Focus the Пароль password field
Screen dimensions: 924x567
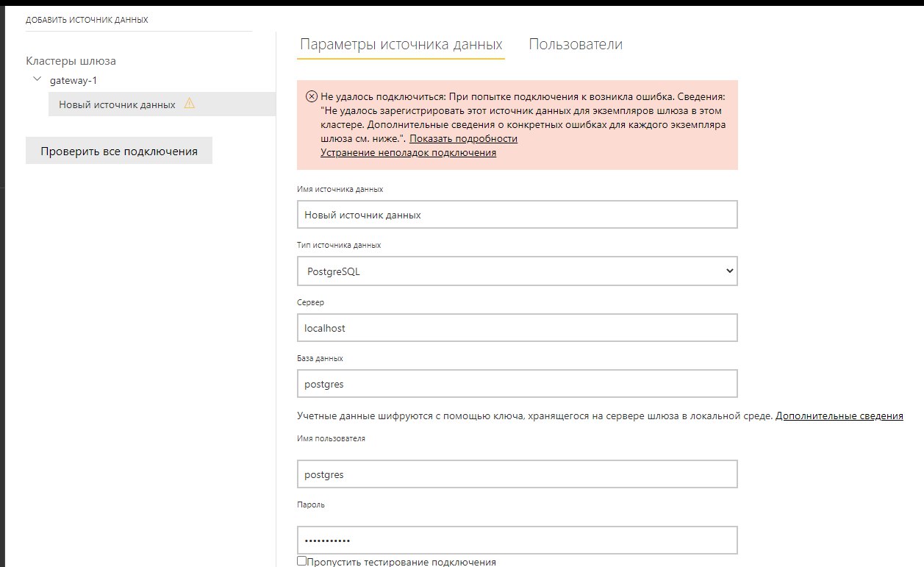517,540
